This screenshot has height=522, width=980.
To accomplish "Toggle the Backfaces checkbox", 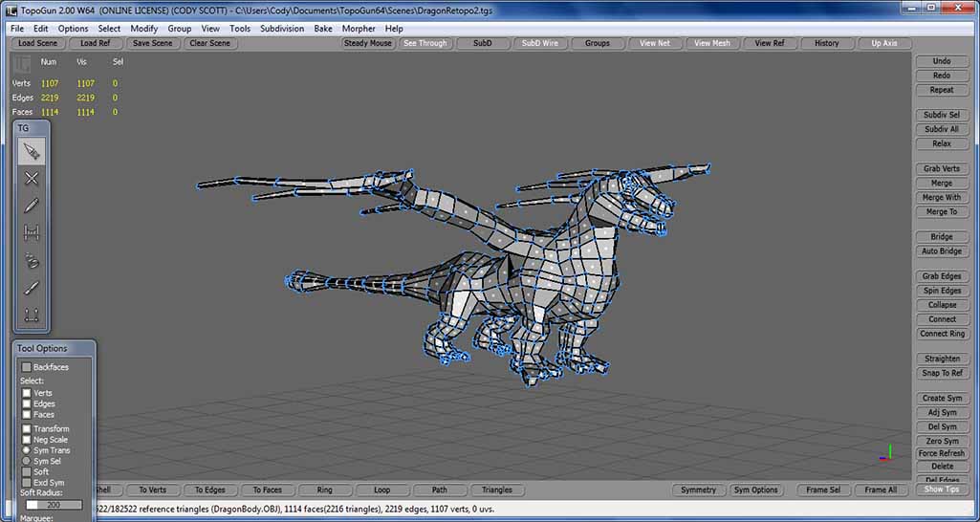I will (26, 367).
